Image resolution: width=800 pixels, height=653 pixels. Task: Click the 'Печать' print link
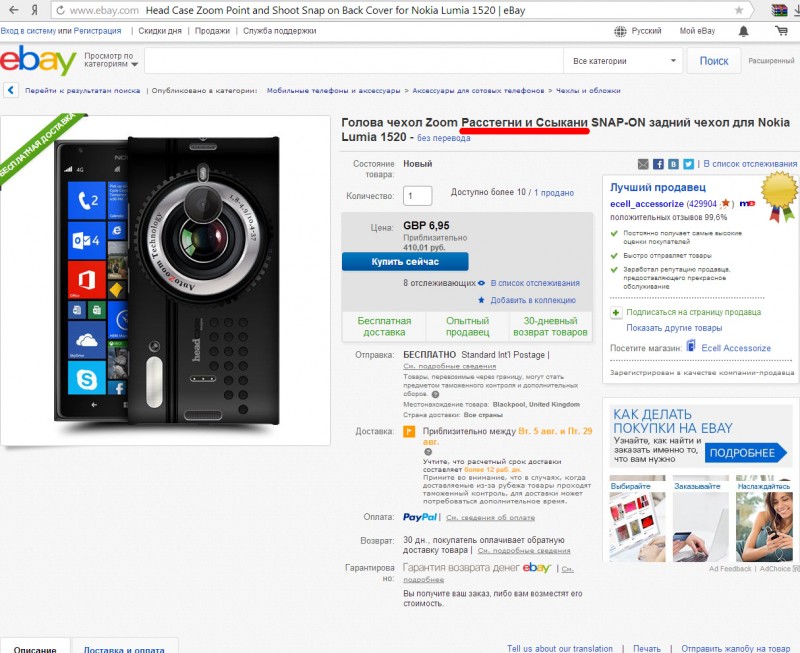coord(646,648)
